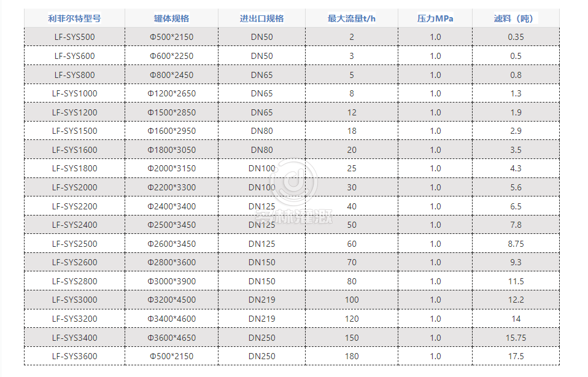Click the 8.75 filter material value

pyautogui.click(x=516, y=244)
